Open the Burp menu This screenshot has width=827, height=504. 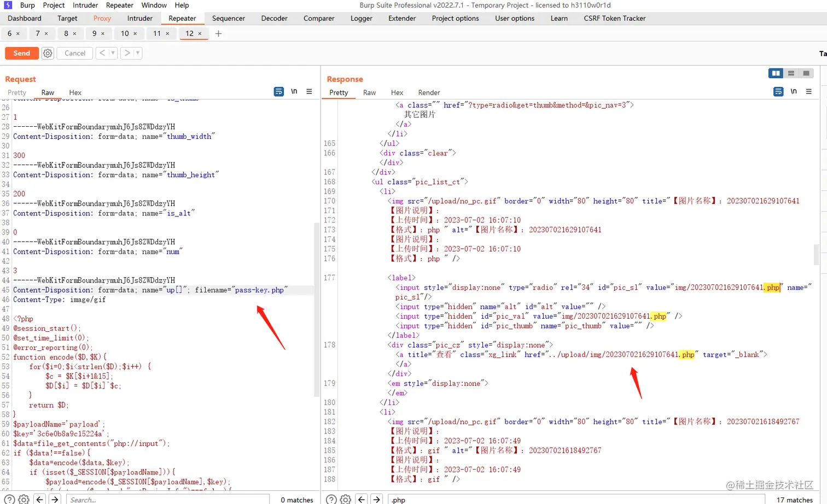click(x=27, y=5)
